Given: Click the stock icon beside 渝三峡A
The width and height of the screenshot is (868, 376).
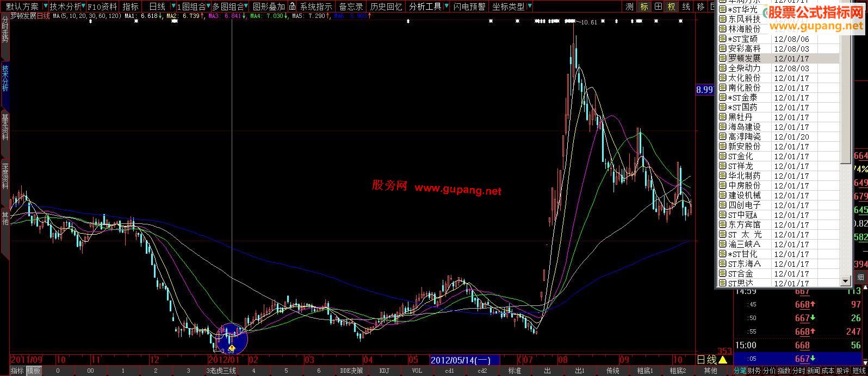Looking at the screenshot, I should point(722,244).
